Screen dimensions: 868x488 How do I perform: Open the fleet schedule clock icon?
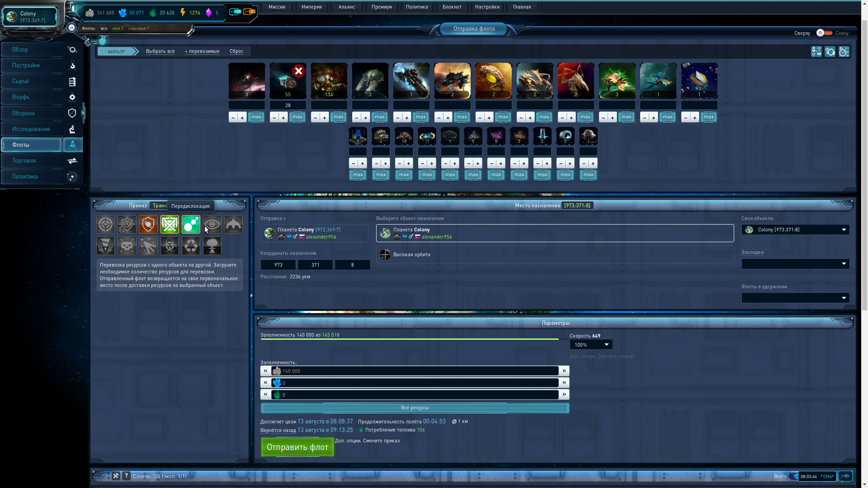pos(844,52)
